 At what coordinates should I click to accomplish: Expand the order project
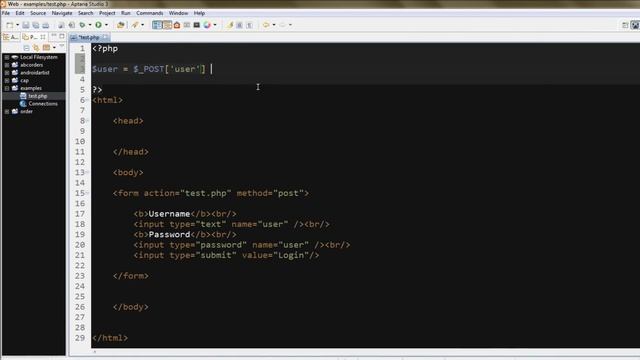7,111
